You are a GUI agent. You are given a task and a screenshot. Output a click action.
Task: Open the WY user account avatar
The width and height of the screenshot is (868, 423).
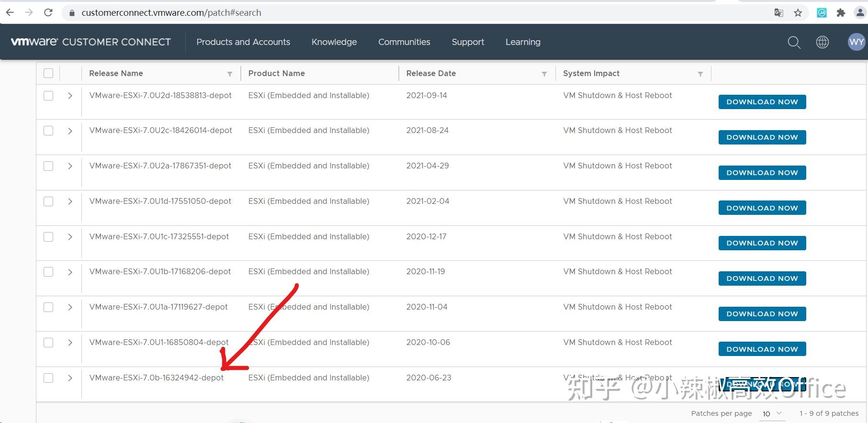857,42
